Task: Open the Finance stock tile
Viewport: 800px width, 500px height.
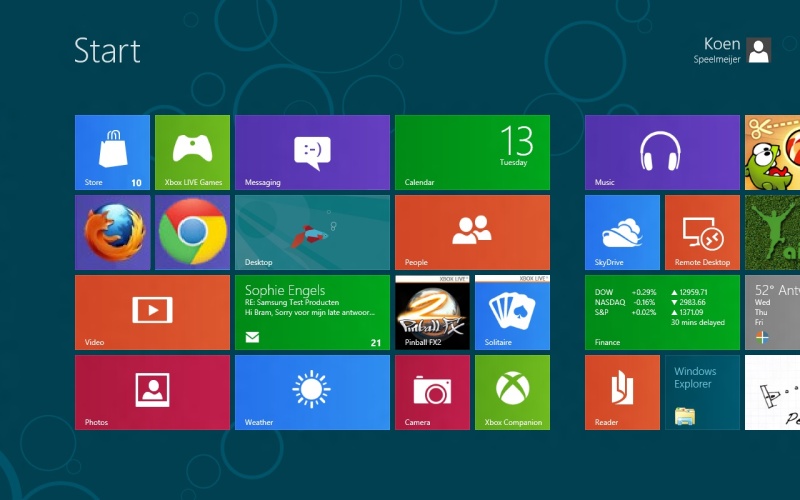Action: click(662, 312)
